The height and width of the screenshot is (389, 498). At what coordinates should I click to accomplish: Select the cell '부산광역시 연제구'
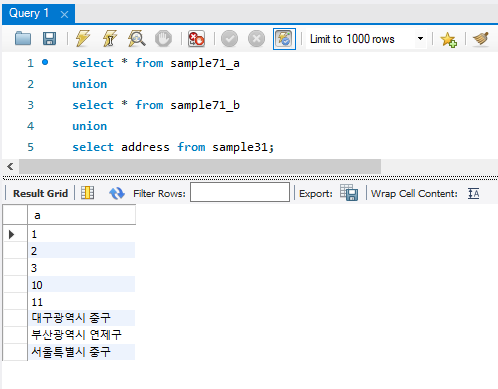pyautogui.click(x=82, y=335)
